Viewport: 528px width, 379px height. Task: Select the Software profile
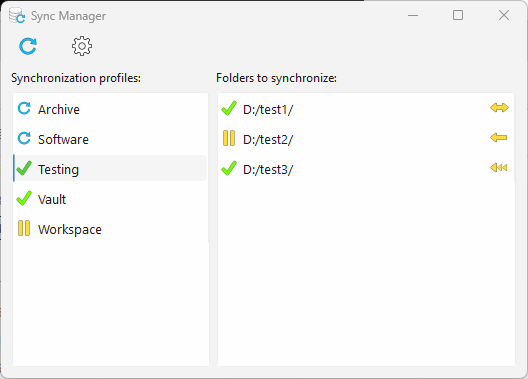coord(110,139)
